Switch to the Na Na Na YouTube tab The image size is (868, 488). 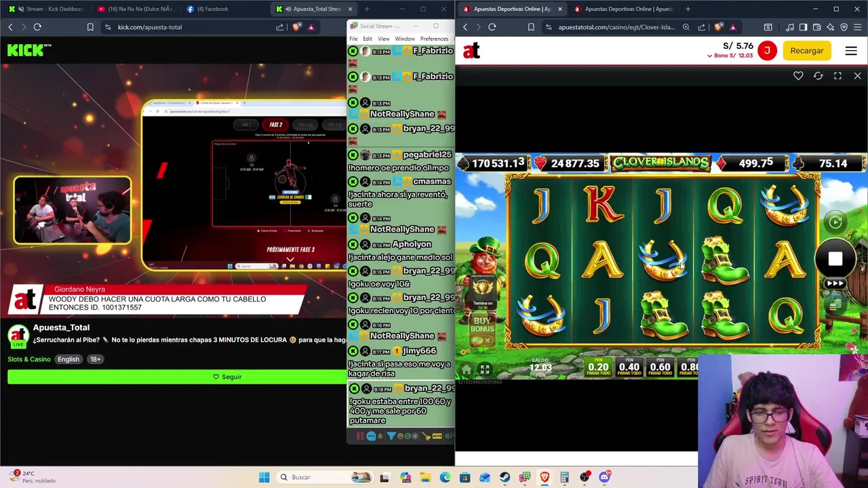(136, 9)
